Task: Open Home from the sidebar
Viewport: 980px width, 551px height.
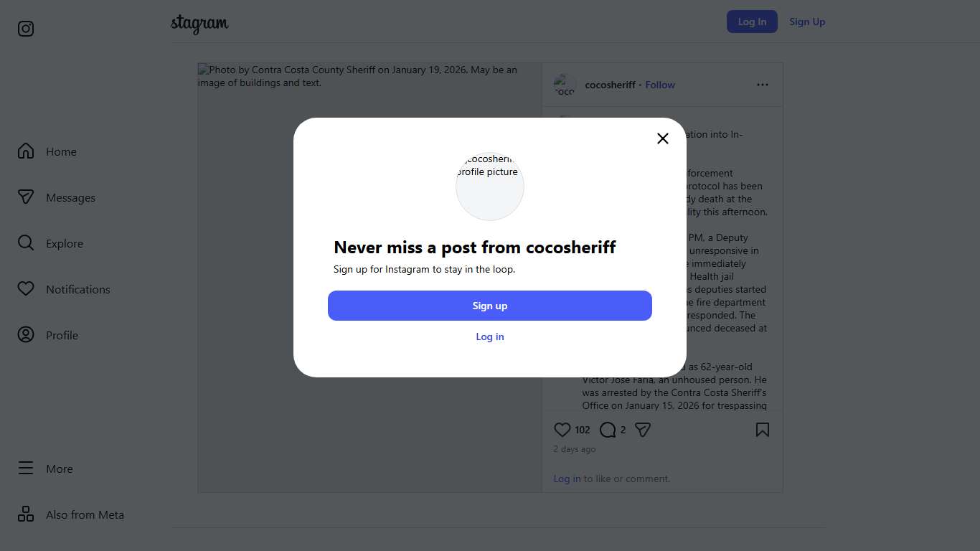Action: (61, 151)
